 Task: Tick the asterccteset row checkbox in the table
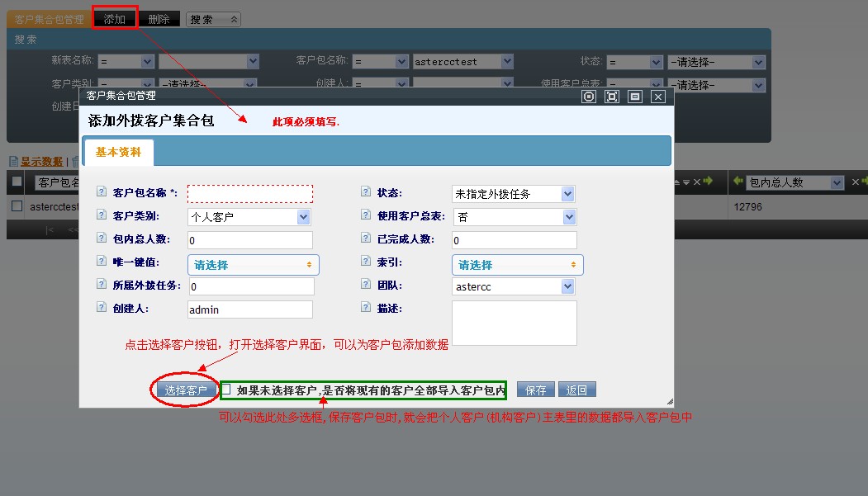click(x=17, y=206)
